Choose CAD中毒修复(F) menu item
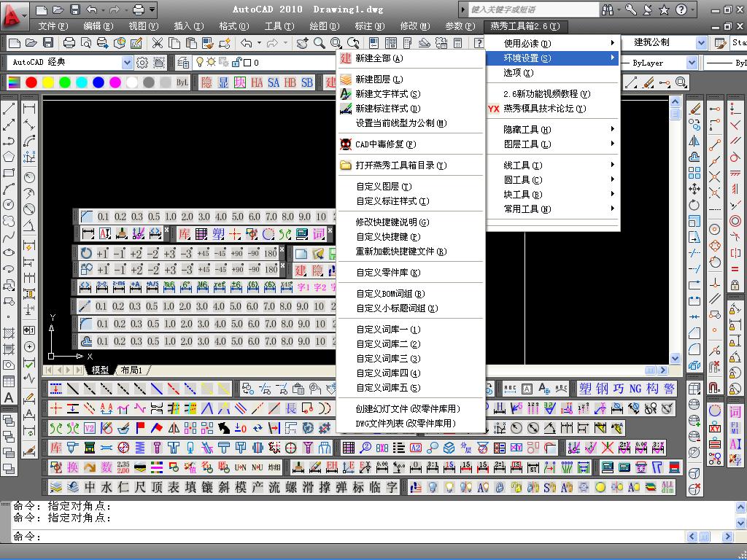The width and height of the screenshot is (747, 560). (410, 144)
